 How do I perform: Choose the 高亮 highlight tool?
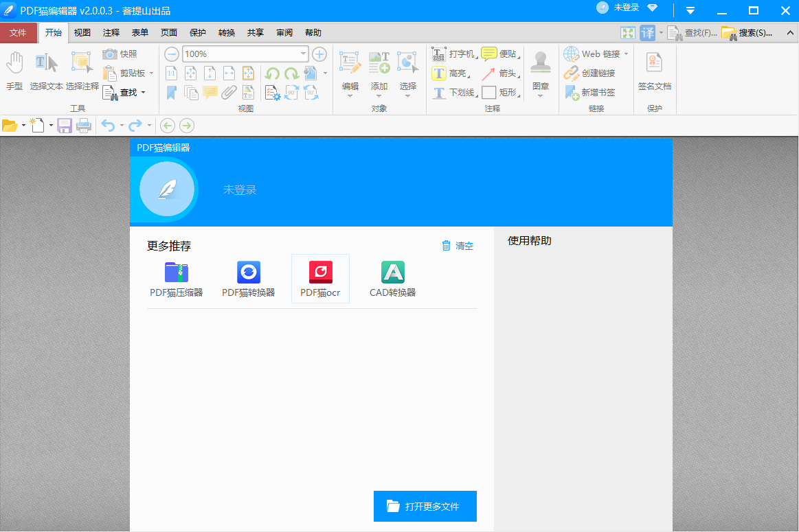(x=440, y=73)
